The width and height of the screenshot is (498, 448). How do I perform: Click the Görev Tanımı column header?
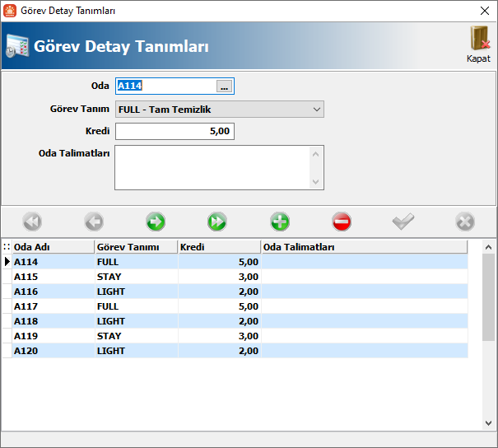click(136, 247)
